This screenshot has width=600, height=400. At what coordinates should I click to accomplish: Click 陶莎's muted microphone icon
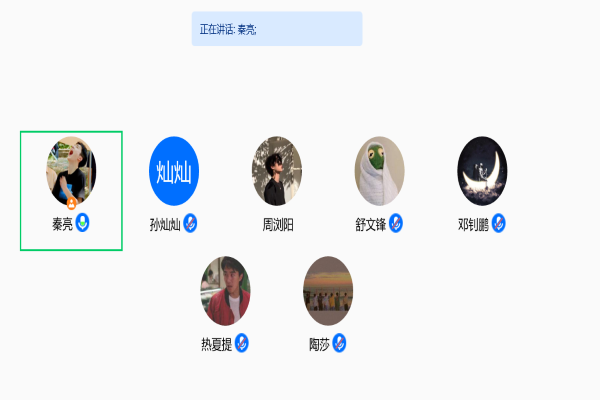(x=339, y=343)
